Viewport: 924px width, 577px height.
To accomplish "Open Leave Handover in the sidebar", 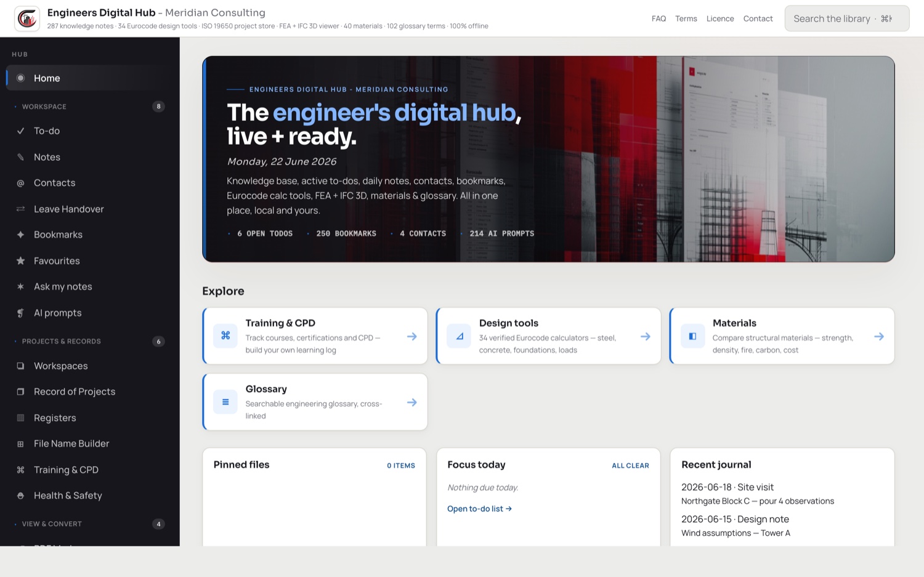I will point(90,209).
